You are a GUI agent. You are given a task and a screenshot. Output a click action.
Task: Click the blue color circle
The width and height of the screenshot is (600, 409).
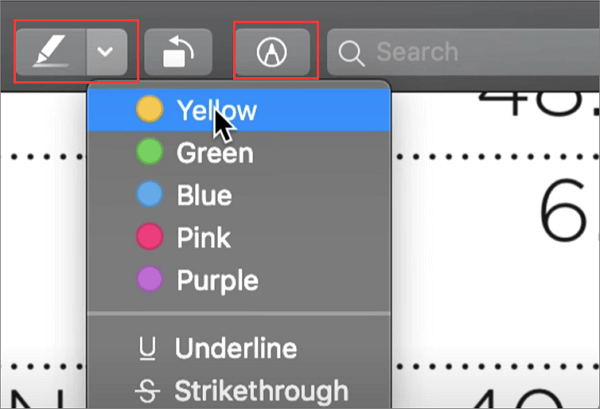149,195
